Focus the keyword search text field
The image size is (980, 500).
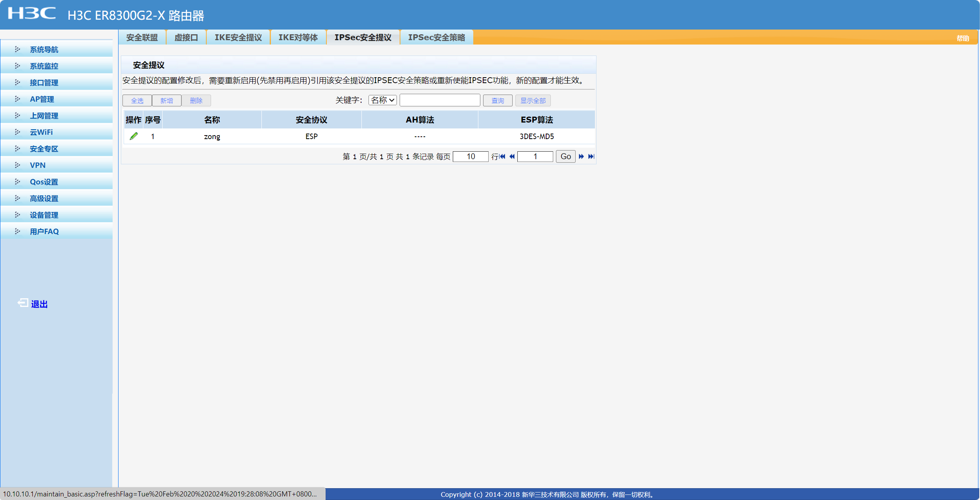(439, 100)
